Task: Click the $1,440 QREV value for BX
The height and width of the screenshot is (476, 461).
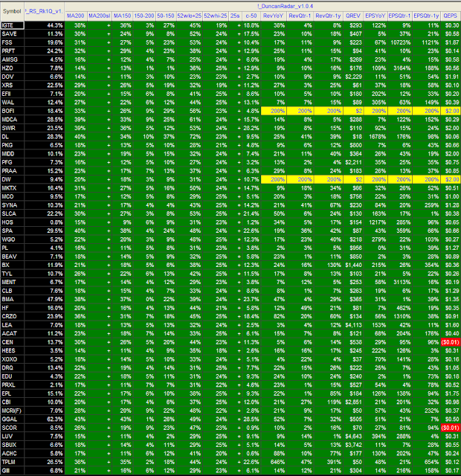Action: click(x=353, y=265)
